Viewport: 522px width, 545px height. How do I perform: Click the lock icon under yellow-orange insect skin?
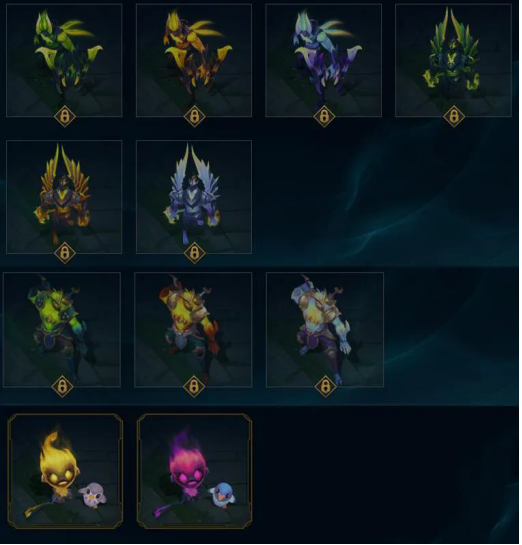point(194,116)
